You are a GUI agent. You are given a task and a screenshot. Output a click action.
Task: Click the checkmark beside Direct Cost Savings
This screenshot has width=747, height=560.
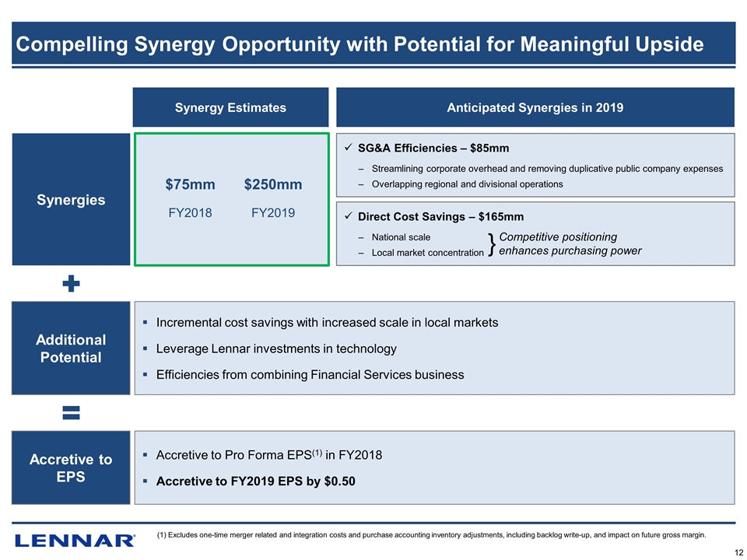click(348, 216)
